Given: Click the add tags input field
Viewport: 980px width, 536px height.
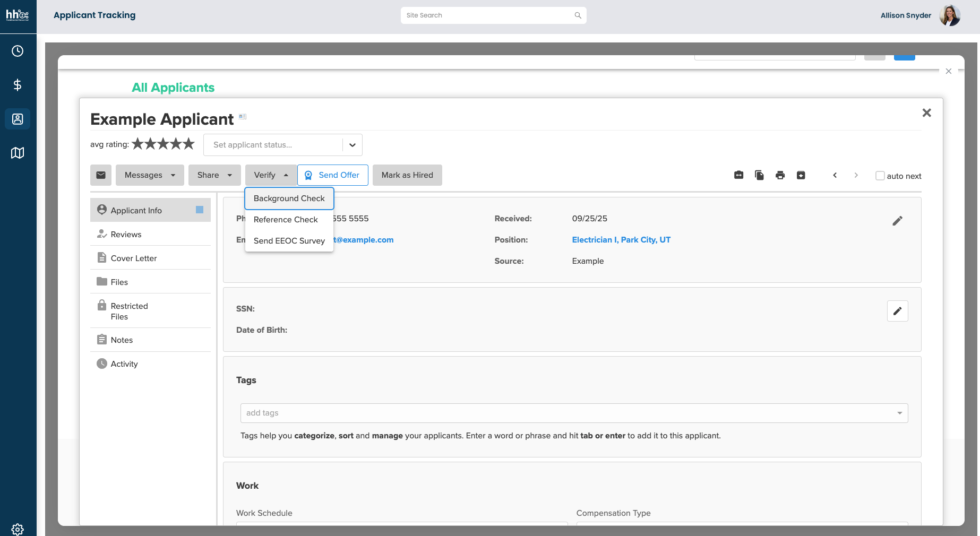Looking at the screenshot, I should point(568,413).
